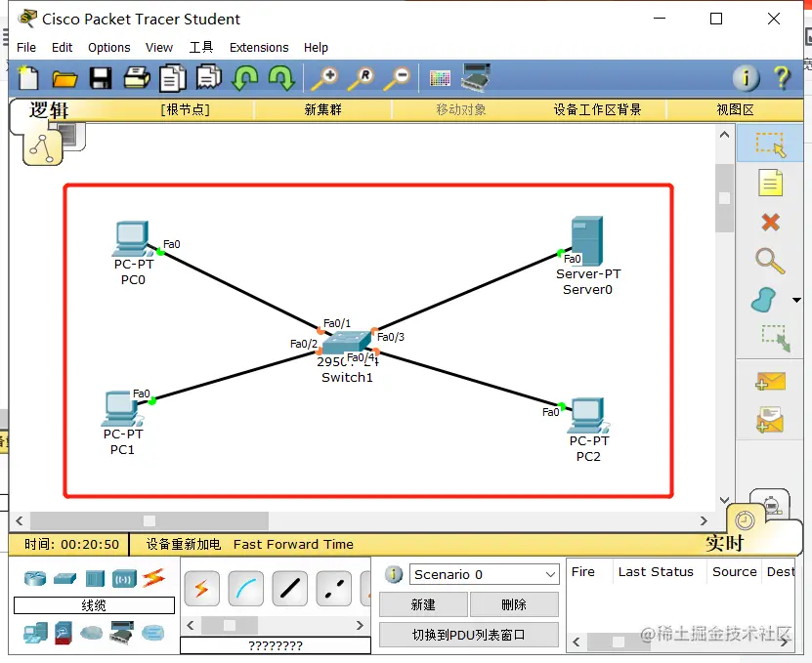
Task: Choose the Select tool in right panel
Action: (770, 144)
